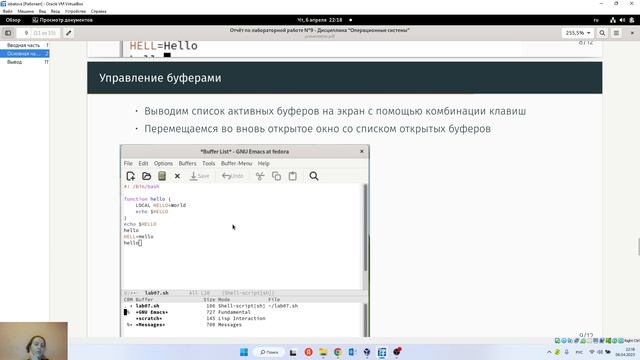Click 'Help' menu in the Emacs screenshot
The height and width of the screenshot is (360, 640).
point(264,163)
